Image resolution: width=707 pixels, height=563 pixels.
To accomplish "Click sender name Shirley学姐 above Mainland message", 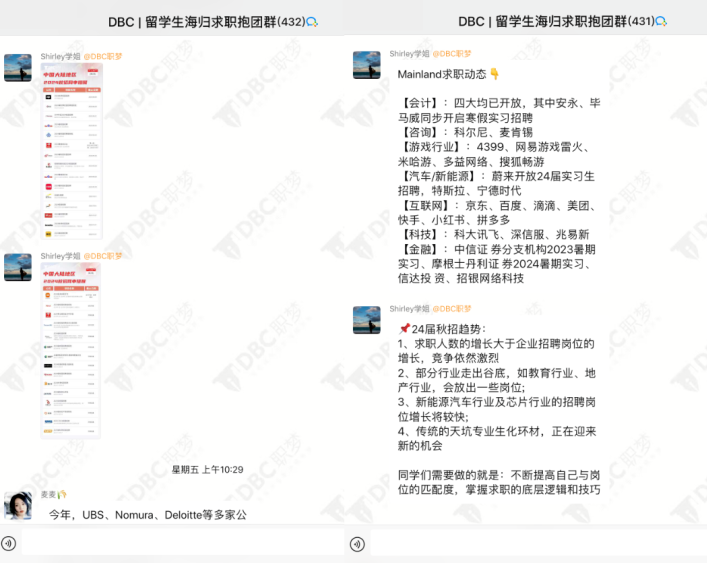I will tap(410, 54).
